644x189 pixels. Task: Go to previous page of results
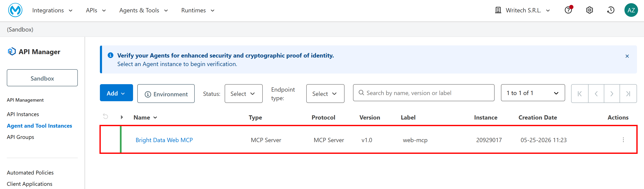596,94
